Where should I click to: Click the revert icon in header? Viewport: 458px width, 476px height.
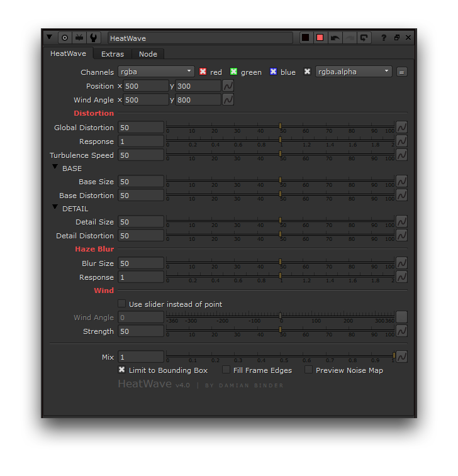point(364,38)
